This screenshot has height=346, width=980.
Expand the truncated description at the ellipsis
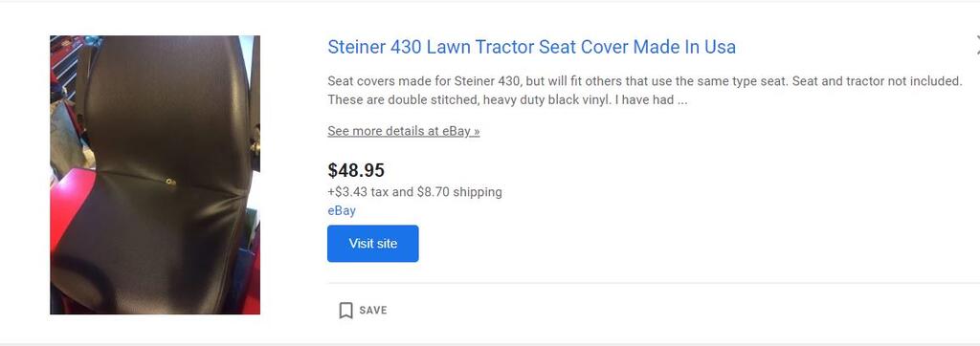[x=681, y=99]
